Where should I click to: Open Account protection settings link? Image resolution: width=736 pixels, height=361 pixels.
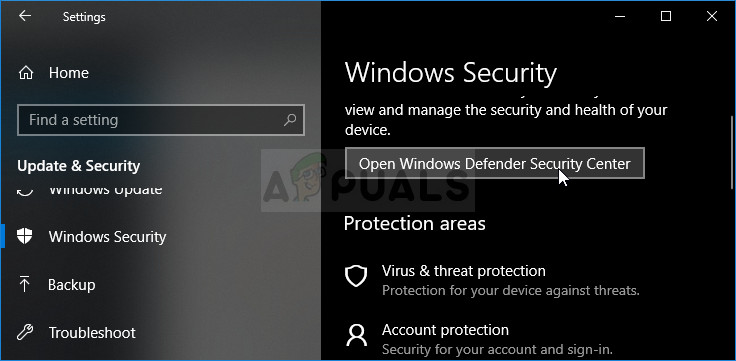point(445,330)
